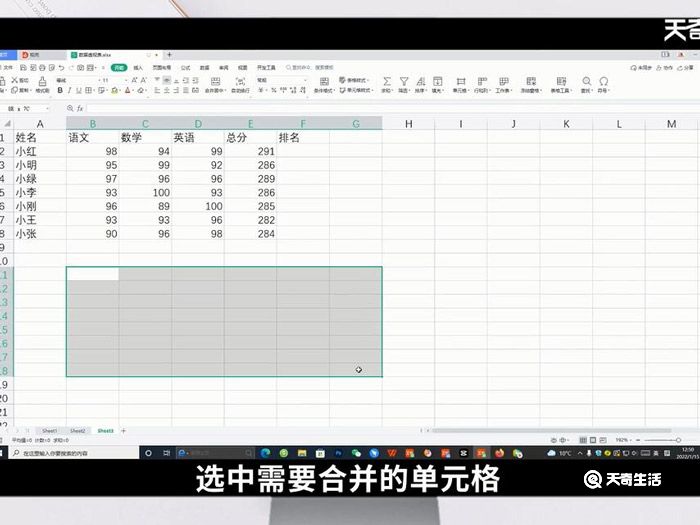Select column H header
This screenshot has width=700, height=525.
408,124
